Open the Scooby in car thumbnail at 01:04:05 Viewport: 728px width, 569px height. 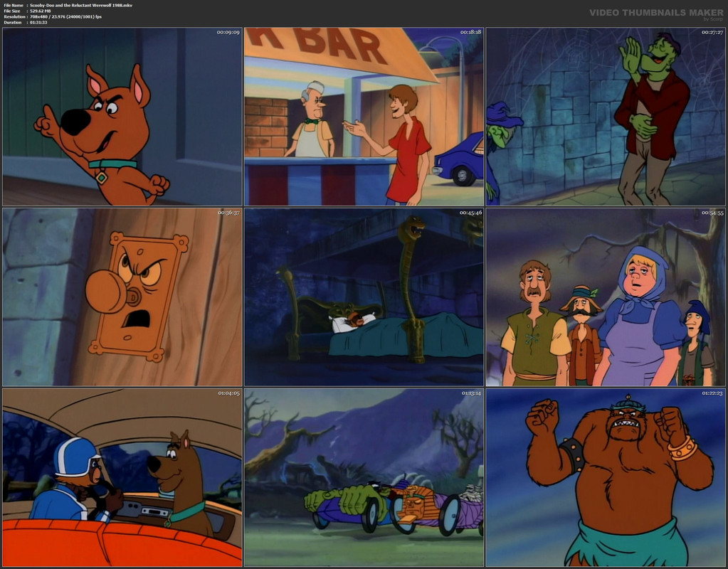click(122, 477)
